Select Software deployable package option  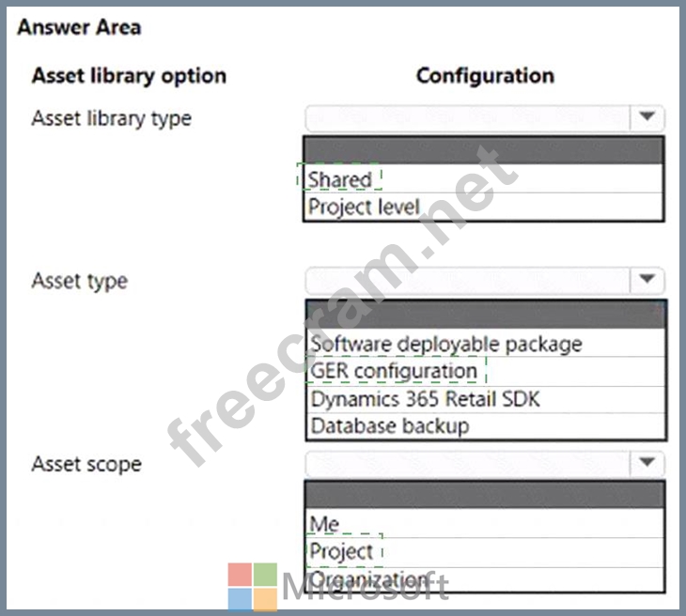(446, 344)
